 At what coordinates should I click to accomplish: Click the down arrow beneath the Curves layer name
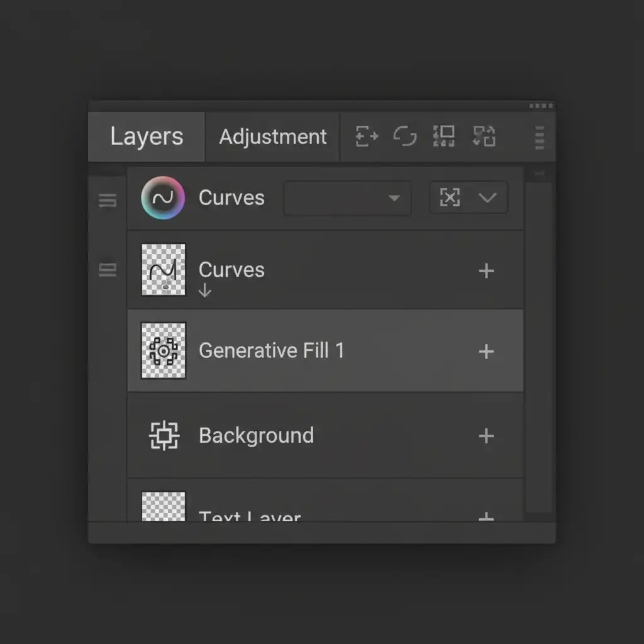click(205, 291)
